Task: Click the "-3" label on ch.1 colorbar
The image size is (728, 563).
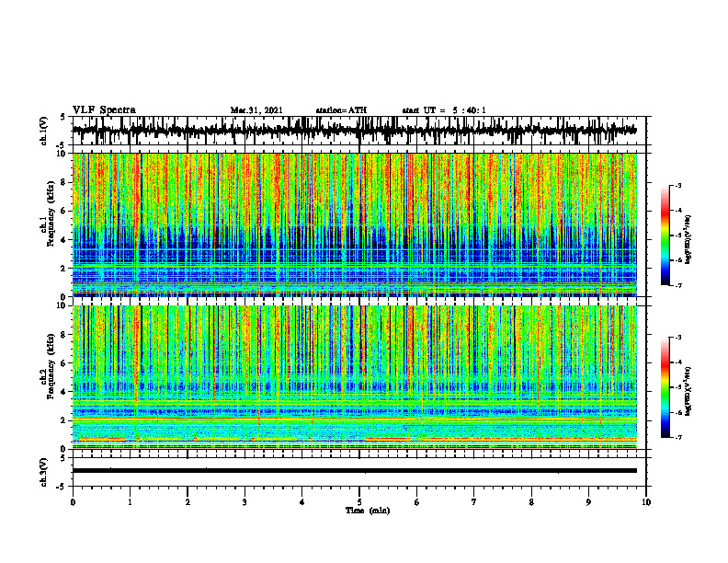Action: click(678, 185)
